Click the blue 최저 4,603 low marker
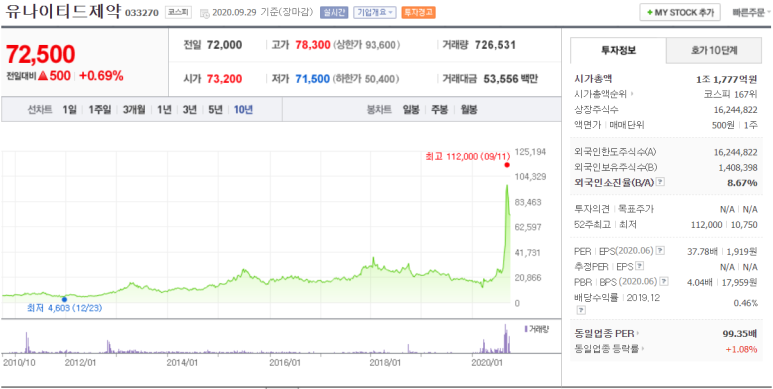The image size is (773, 389). point(64,299)
